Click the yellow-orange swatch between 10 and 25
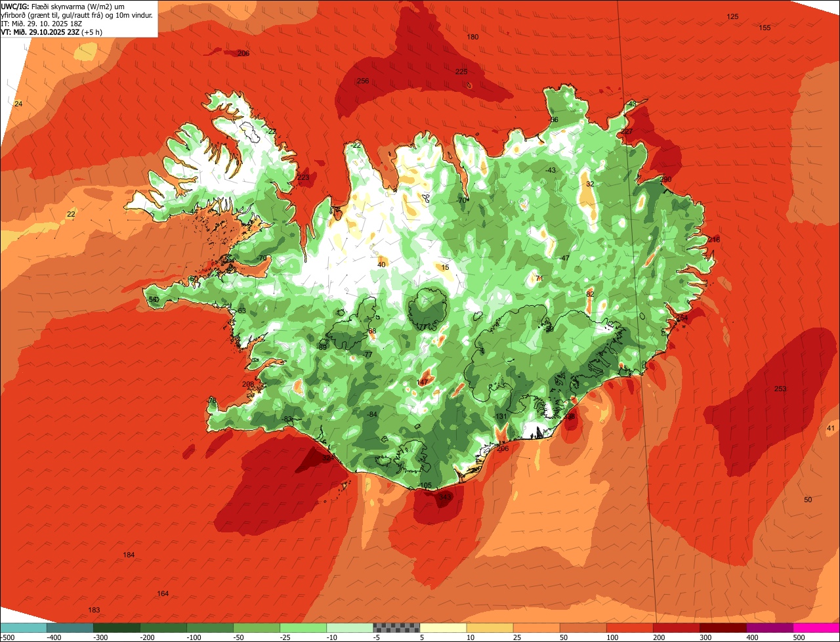 tap(490, 628)
